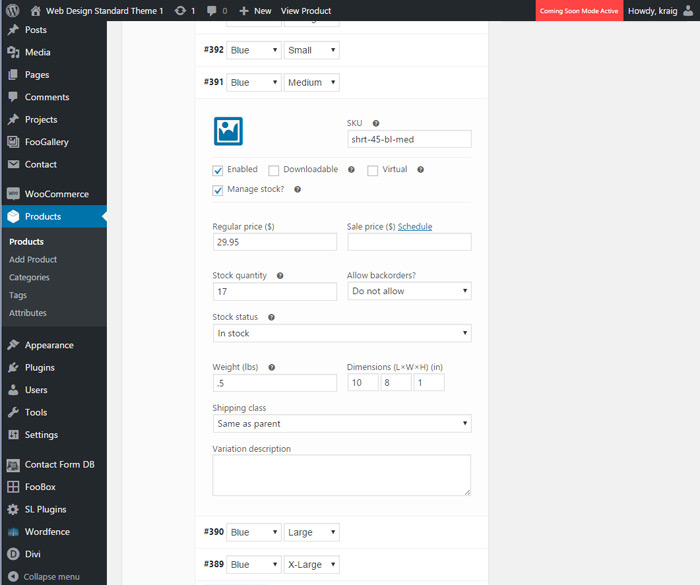Viewport: 700px width, 585px height.
Task: Click the Projects pin icon
Action: pos(13,119)
